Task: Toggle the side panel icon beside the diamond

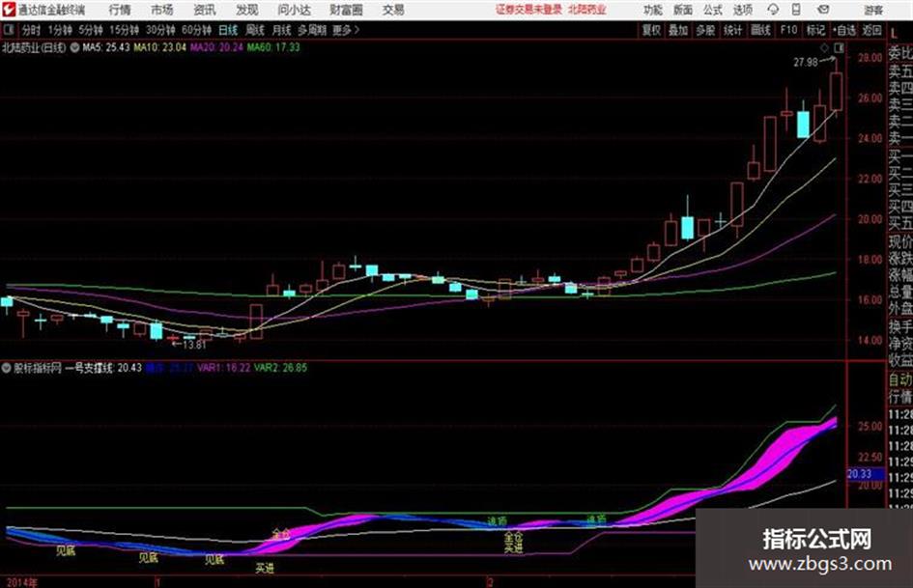Action: [839, 47]
